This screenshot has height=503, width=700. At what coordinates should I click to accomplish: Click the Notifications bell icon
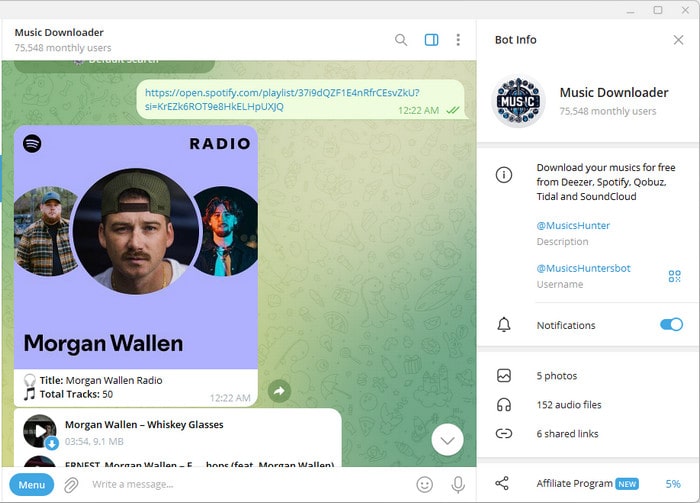504,324
